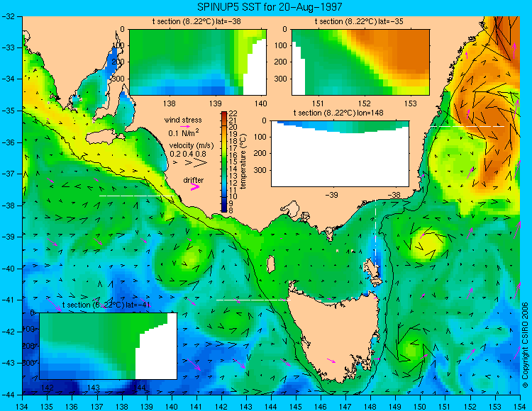The width and height of the screenshot is (532, 411).
Task: Click the 'velocity (m/s)' legend label
Action: click(192, 146)
